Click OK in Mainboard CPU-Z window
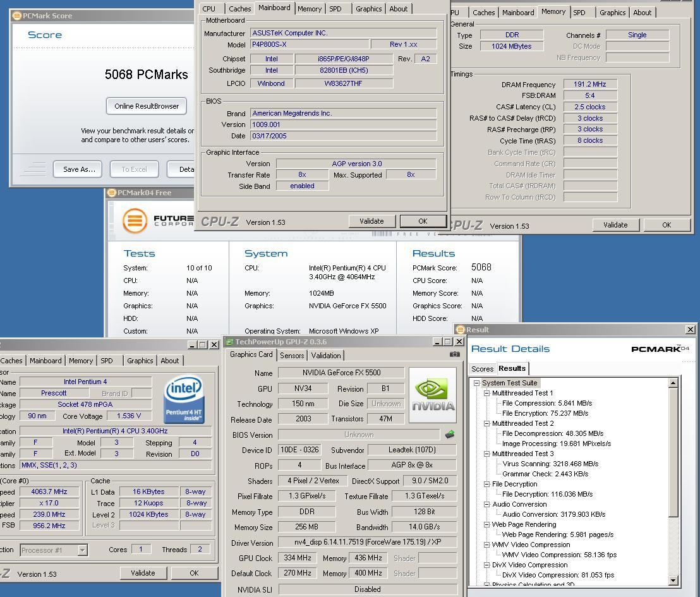 [423, 221]
